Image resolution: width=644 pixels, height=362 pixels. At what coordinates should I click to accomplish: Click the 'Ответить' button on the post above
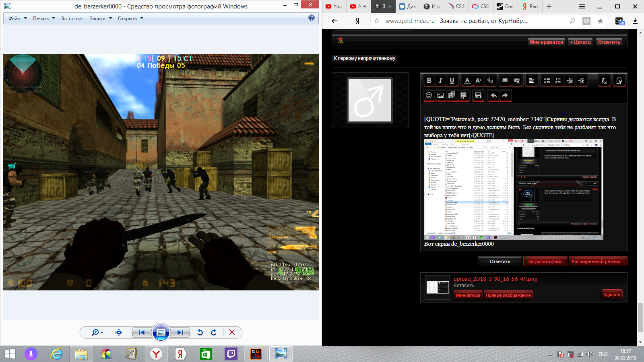coord(609,42)
